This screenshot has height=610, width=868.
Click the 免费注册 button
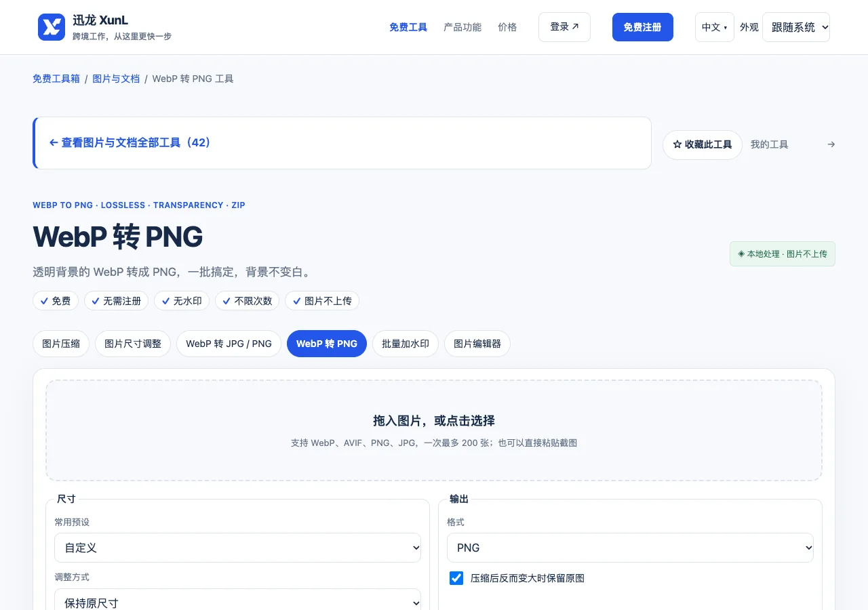pyautogui.click(x=643, y=27)
